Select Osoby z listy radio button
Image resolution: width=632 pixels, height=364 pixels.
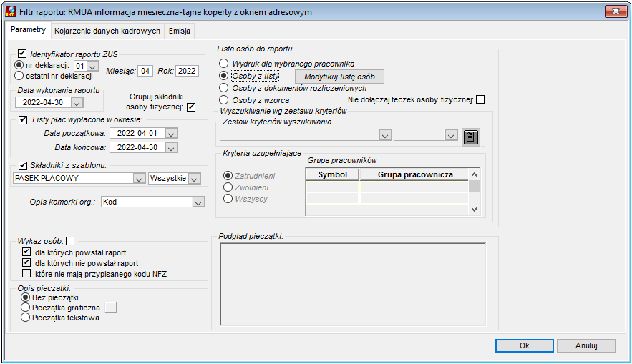(x=224, y=76)
